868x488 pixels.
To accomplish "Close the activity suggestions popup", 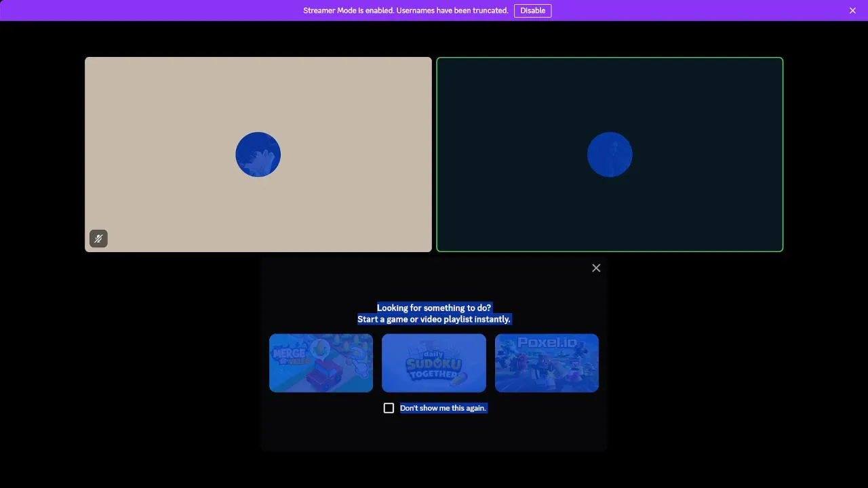I will [596, 268].
